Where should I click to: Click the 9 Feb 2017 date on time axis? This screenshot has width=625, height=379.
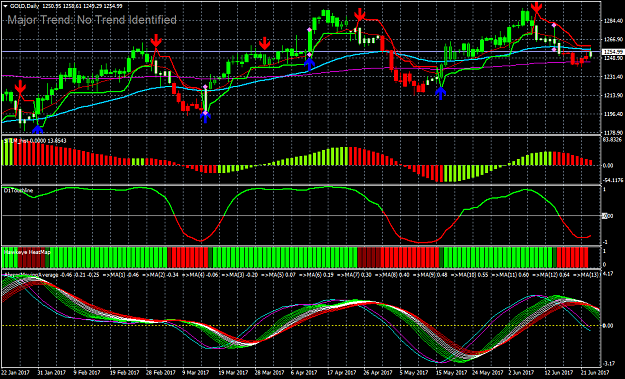[88, 373]
